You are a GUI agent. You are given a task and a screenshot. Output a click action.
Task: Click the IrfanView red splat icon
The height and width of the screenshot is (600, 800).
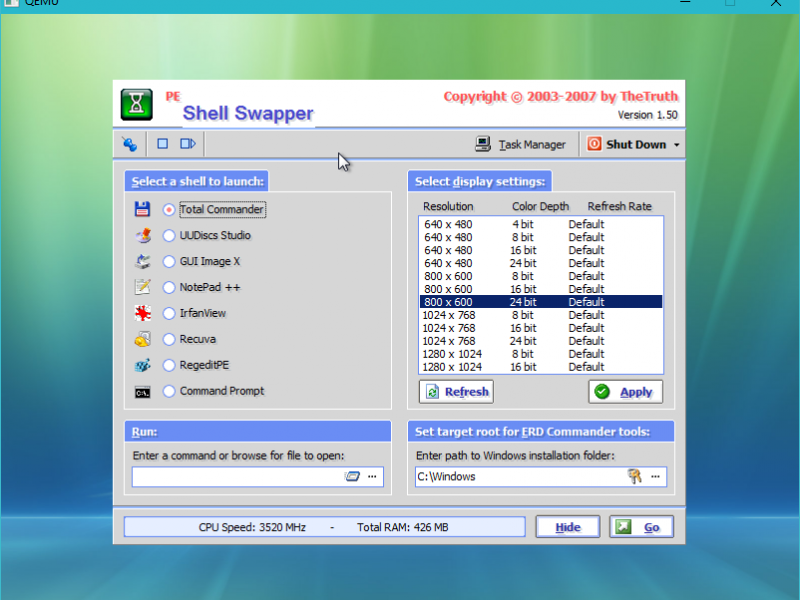[142, 313]
